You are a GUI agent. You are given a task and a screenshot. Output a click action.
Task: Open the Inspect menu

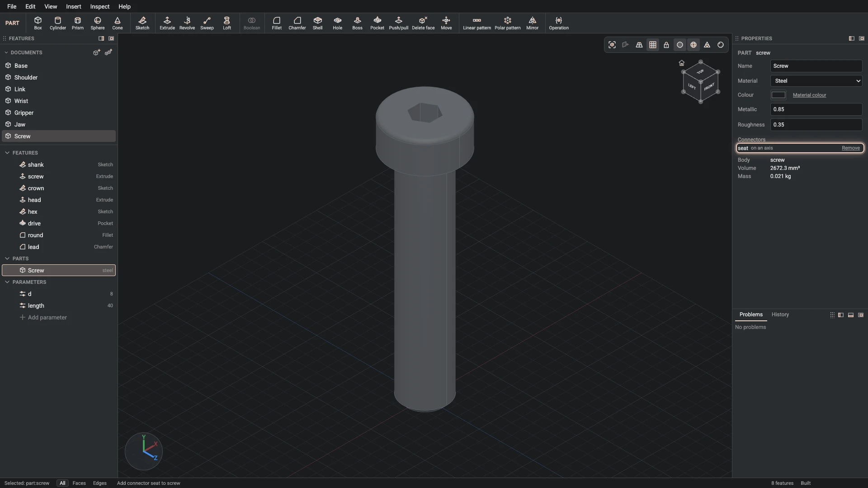point(100,6)
